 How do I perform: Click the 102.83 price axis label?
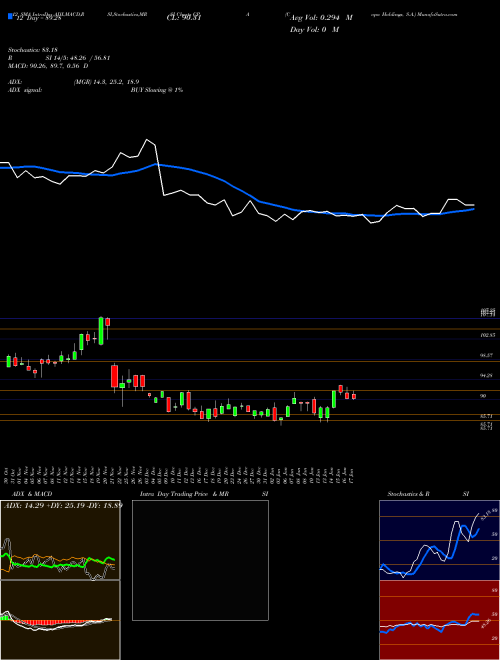click(488, 335)
